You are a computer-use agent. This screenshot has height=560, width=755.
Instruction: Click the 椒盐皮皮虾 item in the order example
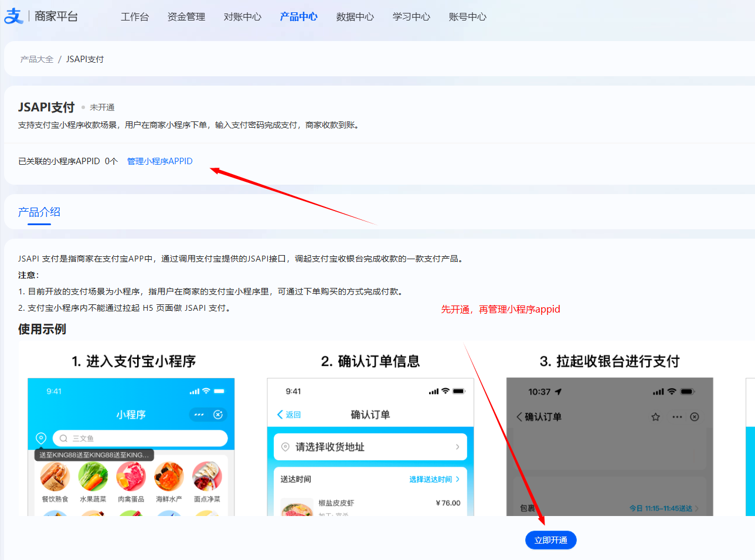336,503
